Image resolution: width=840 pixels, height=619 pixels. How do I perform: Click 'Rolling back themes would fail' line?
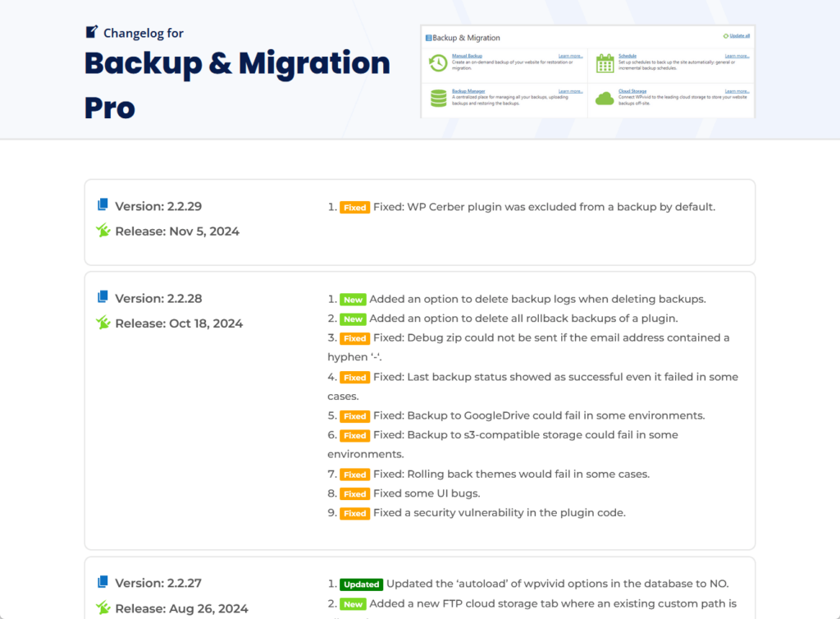click(x=511, y=474)
